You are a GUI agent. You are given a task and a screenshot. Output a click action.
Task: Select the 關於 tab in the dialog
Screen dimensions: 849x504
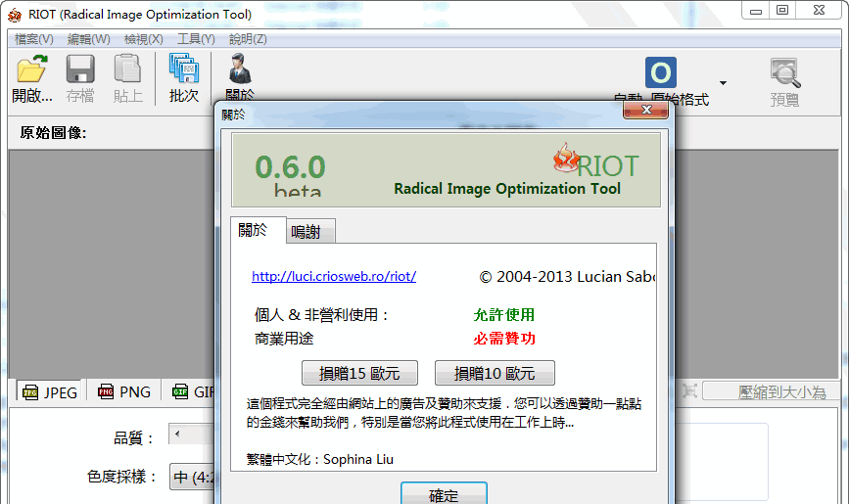tap(258, 230)
